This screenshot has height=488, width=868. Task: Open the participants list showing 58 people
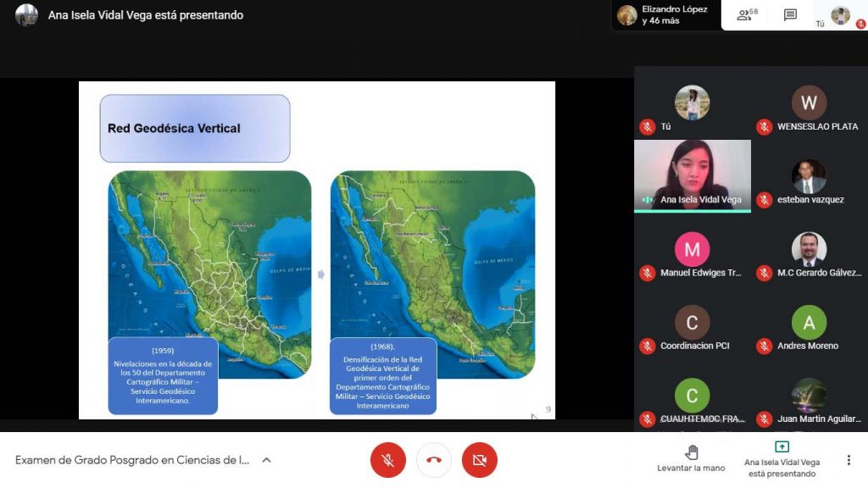[x=747, y=15]
